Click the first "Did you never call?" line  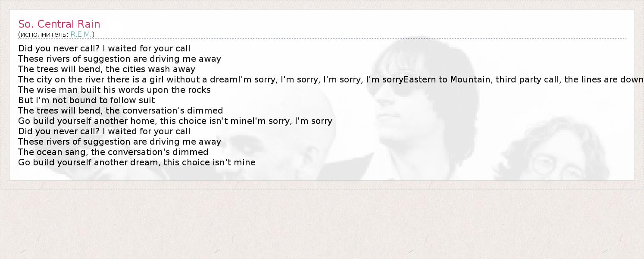[104, 48]
